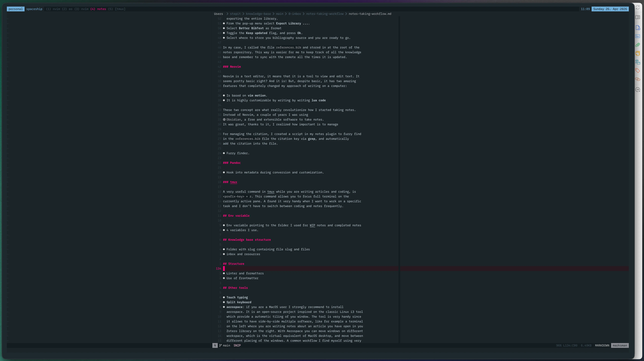Click the 6.49KB file size indicator
This screenshot has width=644, height=361.
click(x=586, y=346)
